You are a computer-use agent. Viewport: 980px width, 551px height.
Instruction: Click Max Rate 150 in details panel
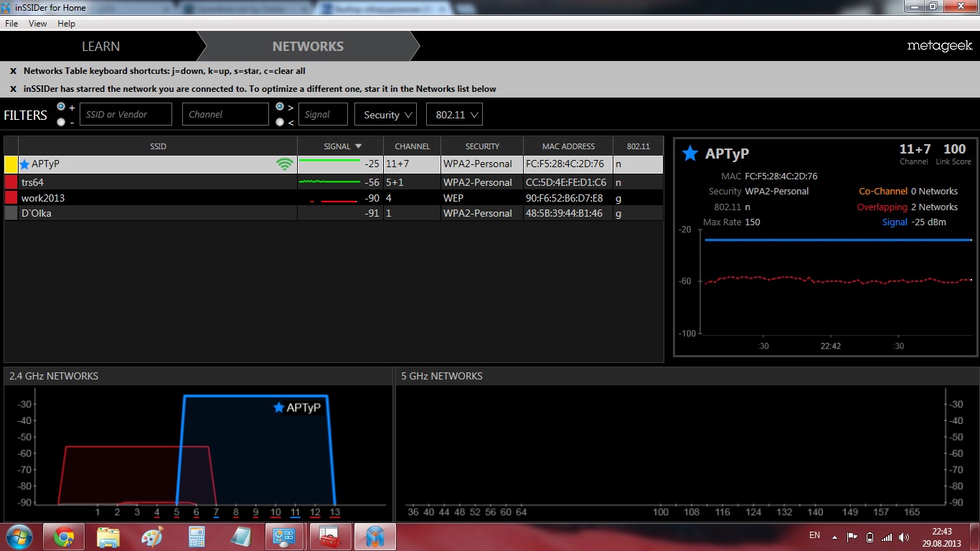tap(732, 222)
